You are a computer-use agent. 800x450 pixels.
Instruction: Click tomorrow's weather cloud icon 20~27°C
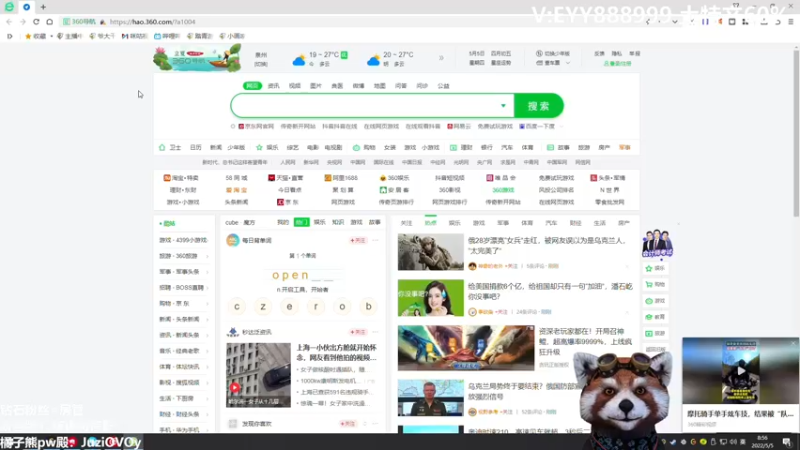point(373,61)
